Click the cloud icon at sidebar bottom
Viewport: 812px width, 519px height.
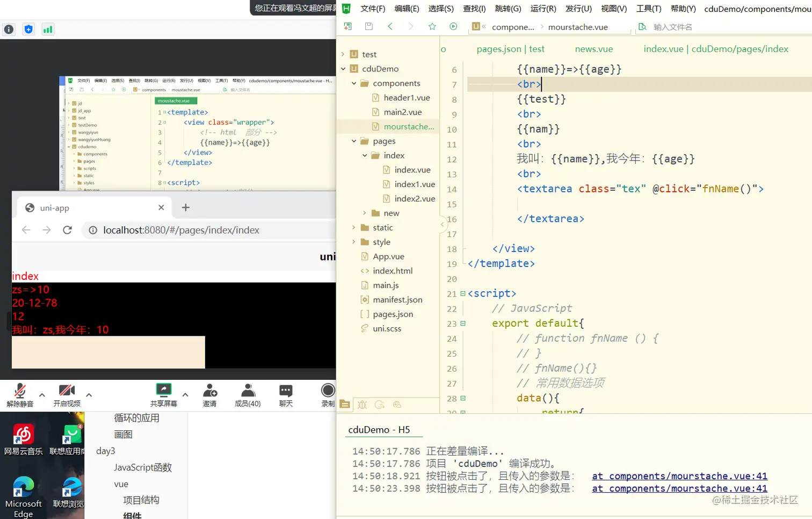[397, 405]
